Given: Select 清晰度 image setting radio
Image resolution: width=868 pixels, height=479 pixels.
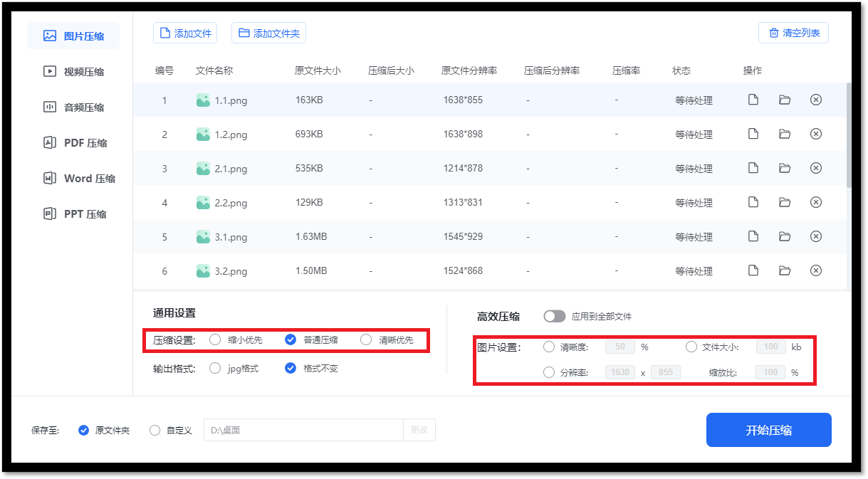Looking at the screenshot, I should pyautogui.click(x=549, y=347).
